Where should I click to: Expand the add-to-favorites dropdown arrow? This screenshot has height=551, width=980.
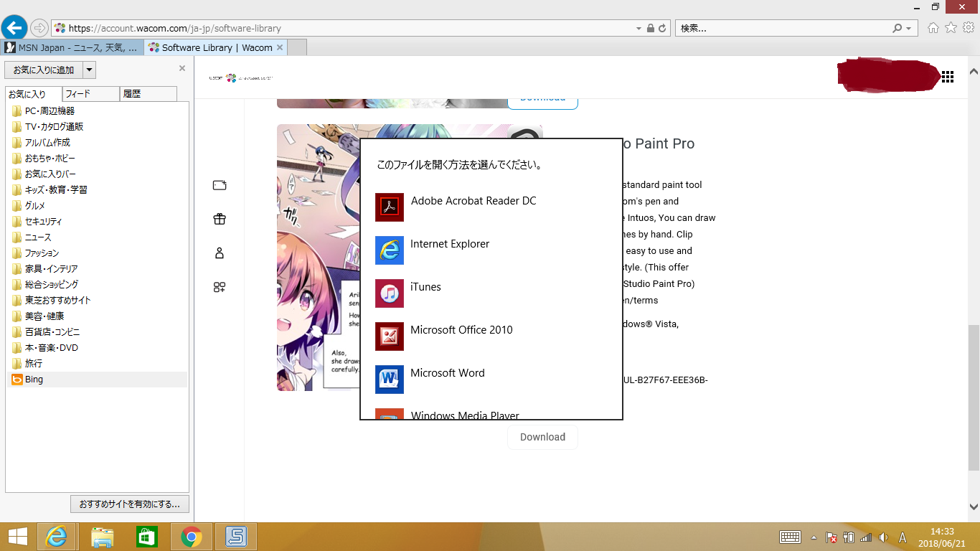(89, 70)
